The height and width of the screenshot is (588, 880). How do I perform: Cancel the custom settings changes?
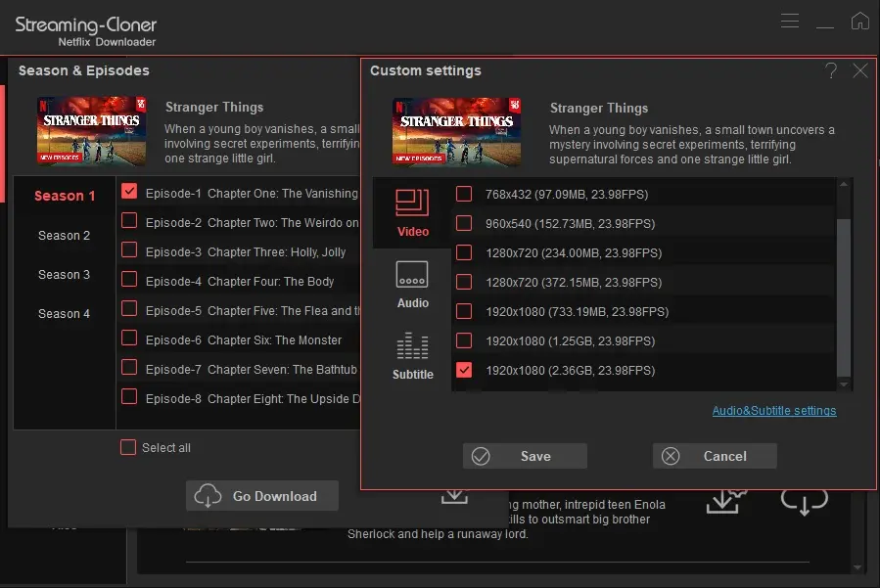[x=715, y=456]
